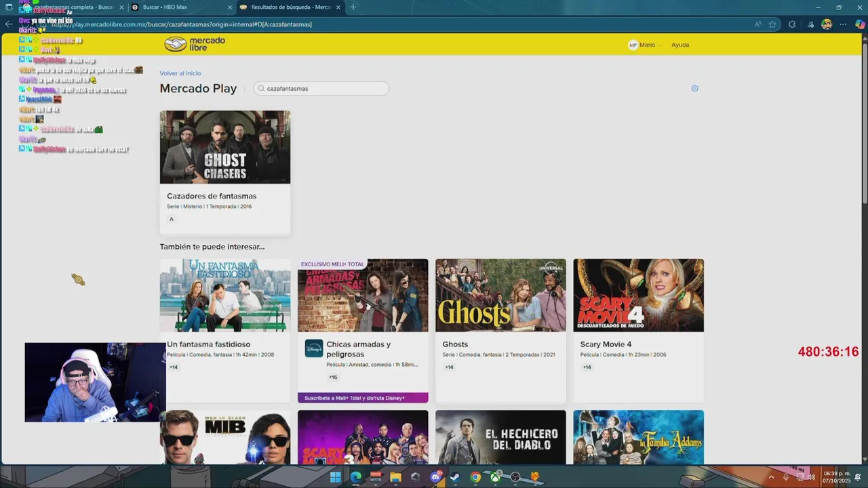Open the notification bell in the tray
The height and width of the screenshot is (488, 868).
(858, 477)
